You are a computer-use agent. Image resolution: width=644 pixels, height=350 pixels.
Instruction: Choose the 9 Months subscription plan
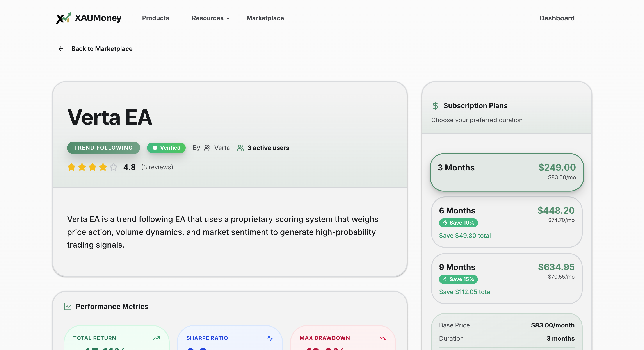(x=507, y=279)
